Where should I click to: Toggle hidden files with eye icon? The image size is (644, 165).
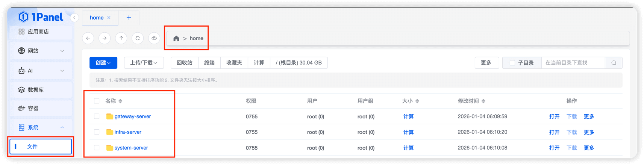point(154,38)
